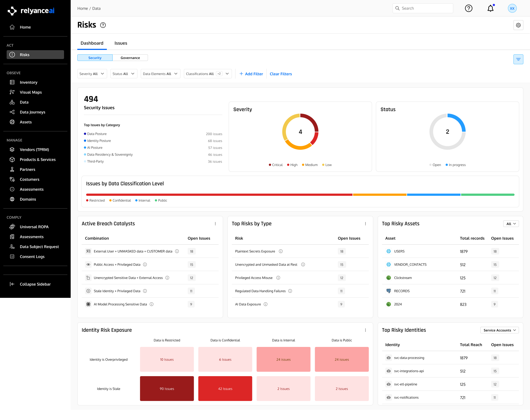Click the Add Filter button
Viewport: 530px width, 420px height.
coord(251,74)
